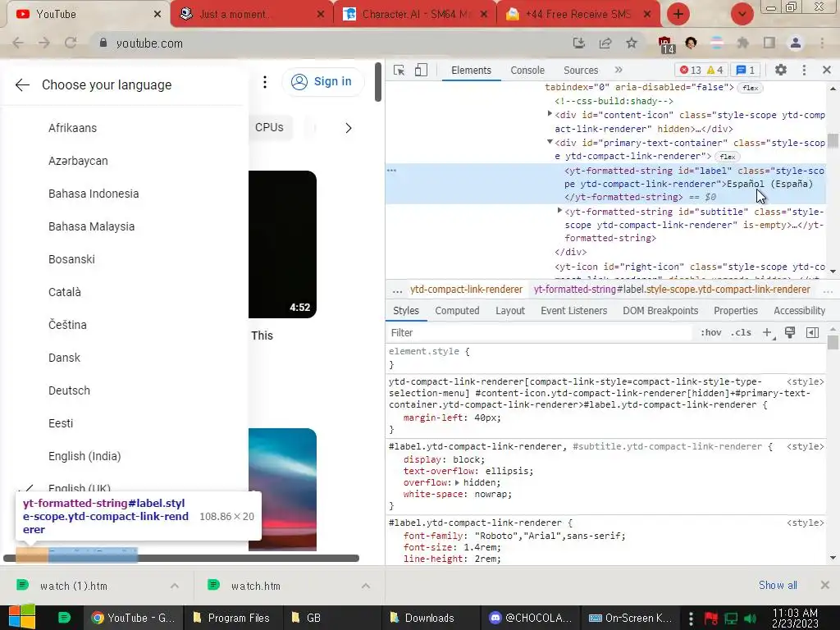The width and height of the screenshot is (840, 630).
Task: Share this page from address bar
Action: point(605,43)
